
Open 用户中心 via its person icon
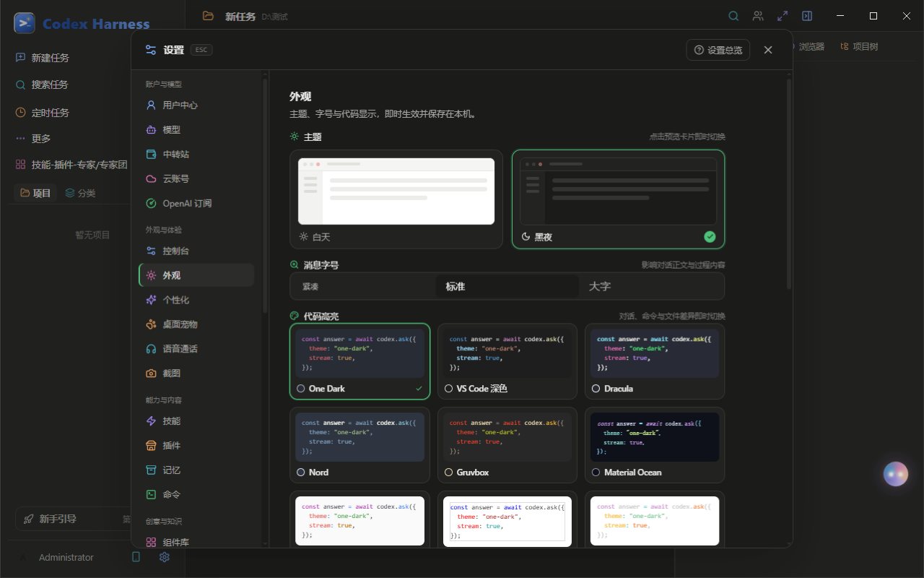[x=151, y=105]
